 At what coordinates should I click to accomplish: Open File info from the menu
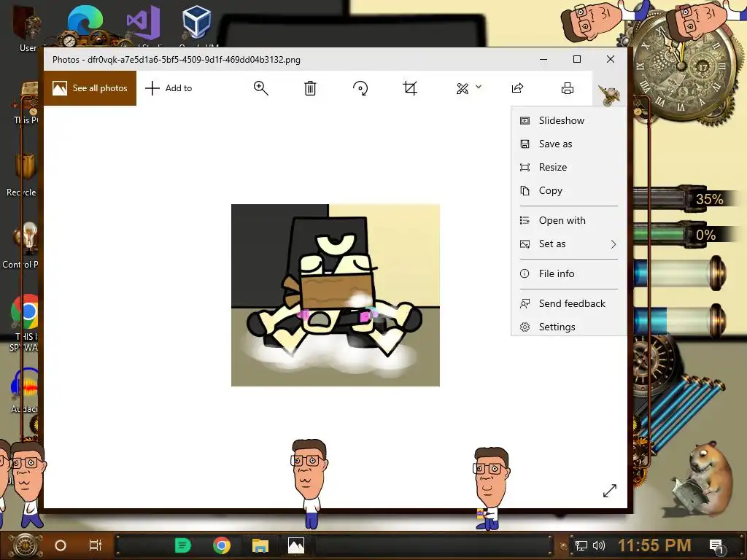(x=569, y=274)
